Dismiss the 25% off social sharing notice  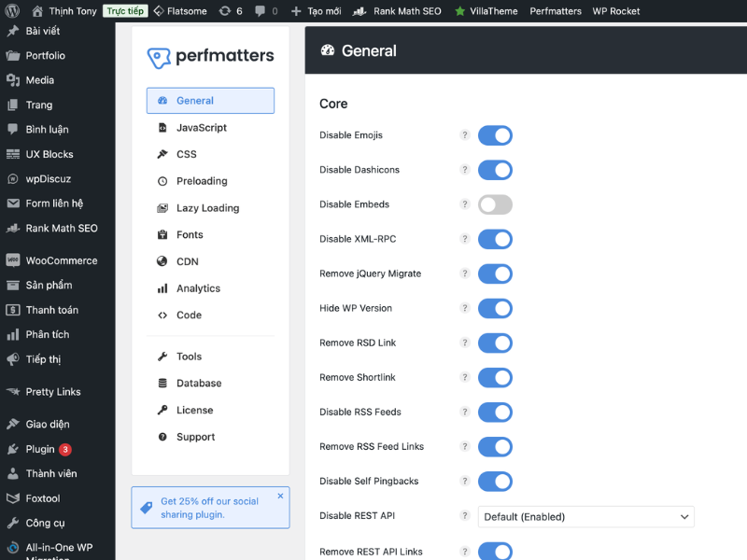[x=281, y=496]
